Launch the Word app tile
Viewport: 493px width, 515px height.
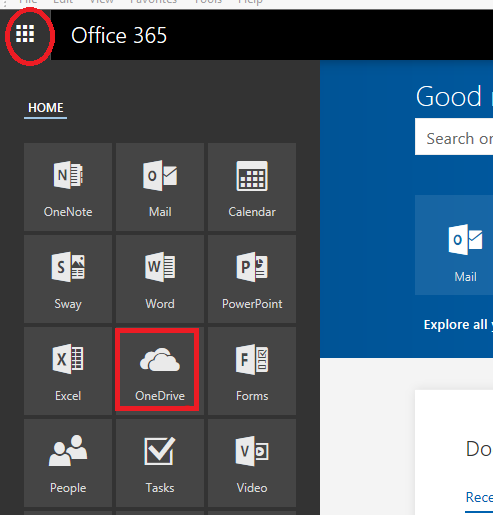tap(160, 279)
